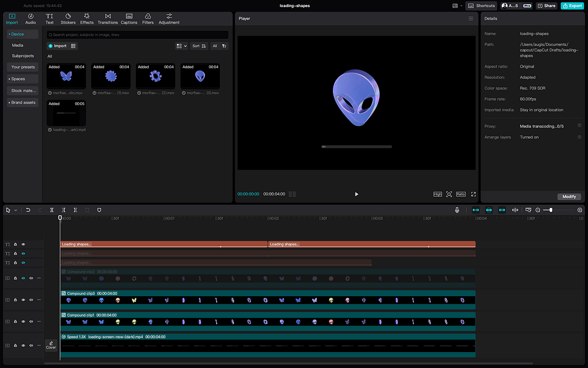Open the Transitions panel

pyautogui.click(x=108, y=18)
